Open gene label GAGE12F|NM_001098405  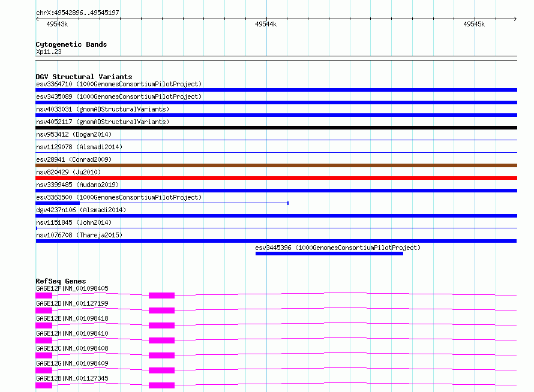click(x=72, y=288)
